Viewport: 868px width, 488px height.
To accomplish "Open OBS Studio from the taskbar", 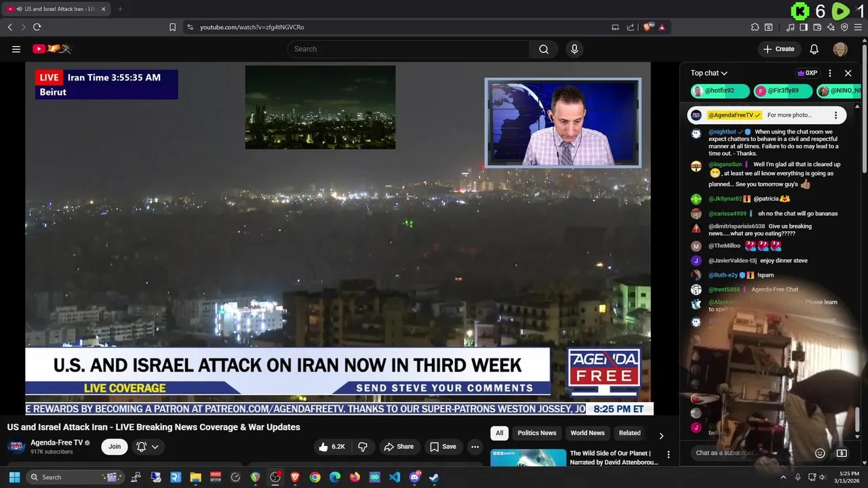I will tap(275, 477).
